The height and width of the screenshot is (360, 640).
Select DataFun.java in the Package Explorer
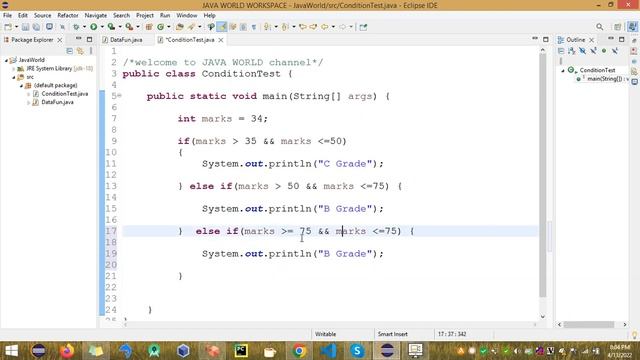coord(58,102)
